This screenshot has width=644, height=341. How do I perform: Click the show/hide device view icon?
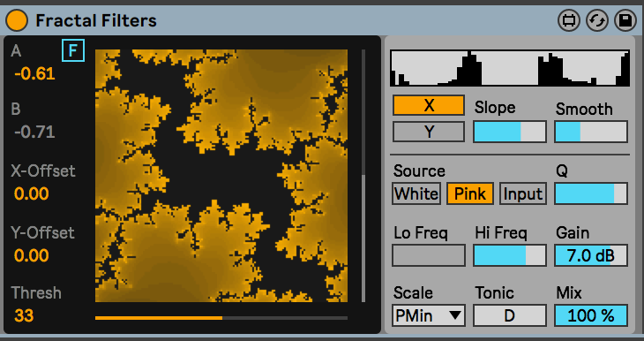568,20
